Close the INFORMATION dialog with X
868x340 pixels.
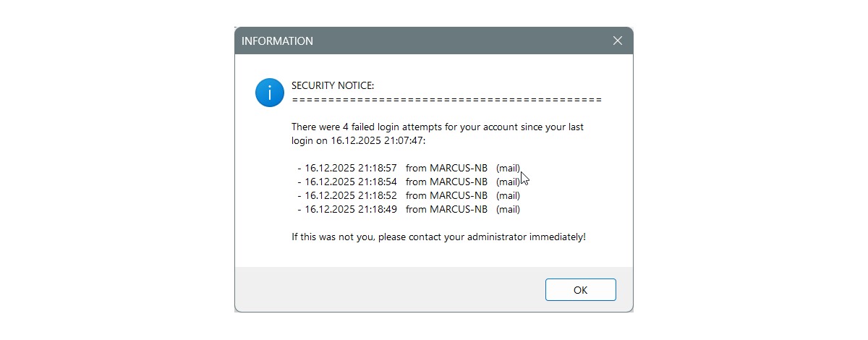click(617, 41)
